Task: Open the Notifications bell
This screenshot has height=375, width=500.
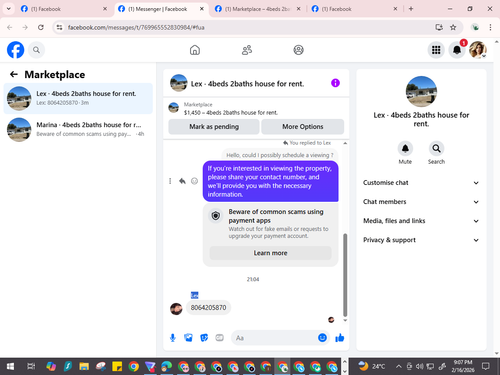Action: 457,50
